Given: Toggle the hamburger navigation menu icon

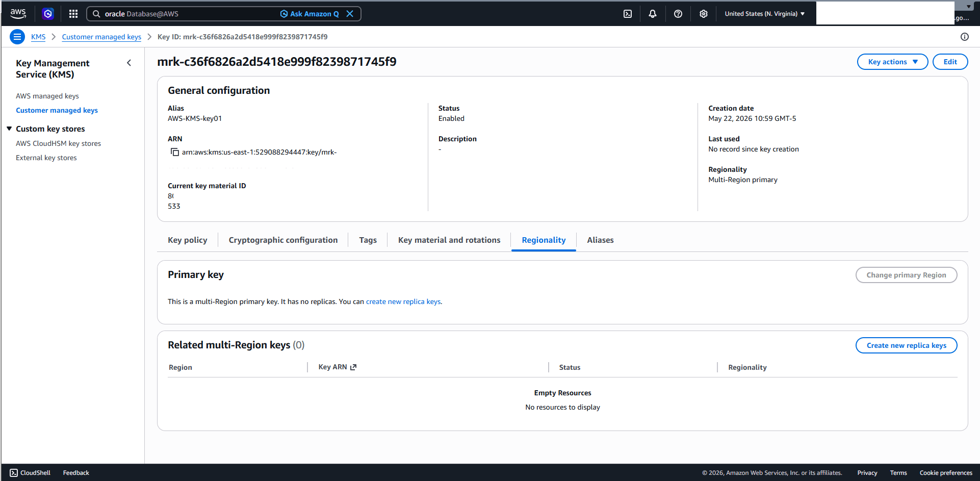Looking at the screenshot, I should [x=17, y=37].
